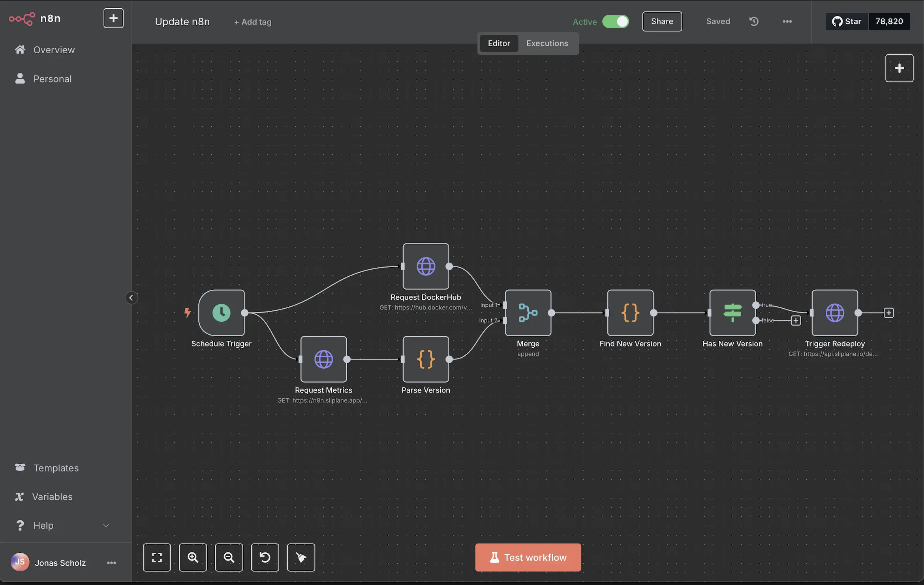Open the Find New Version code node
Viewport: 924px width, 585px height.
[629, 313]
